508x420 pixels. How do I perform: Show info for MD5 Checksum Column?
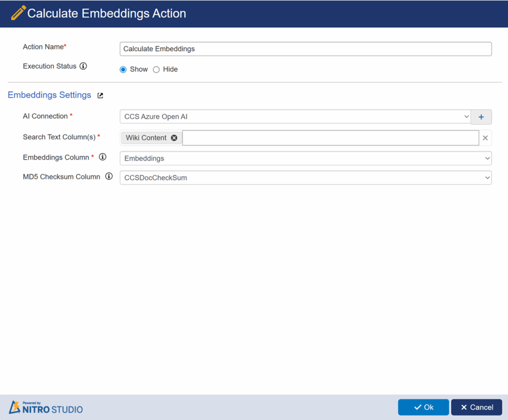[109, 177]
